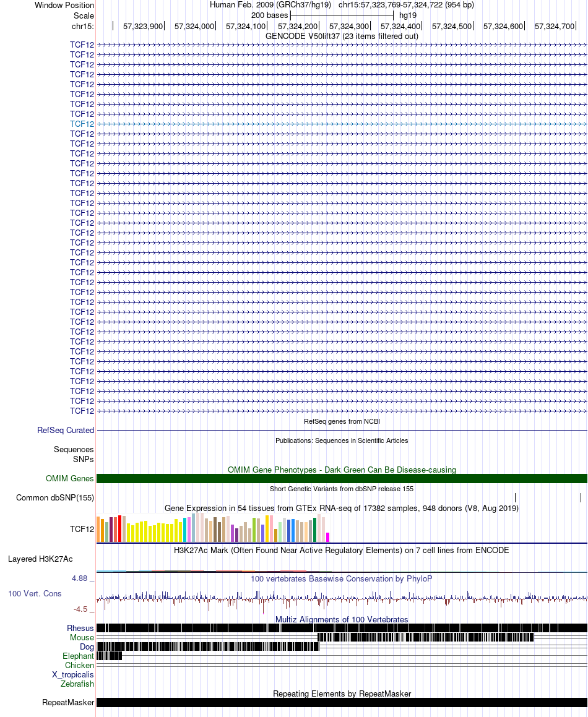The image size is (588, 717).
Task: Select the 'Window Position' track label
Action: [64, 5]
